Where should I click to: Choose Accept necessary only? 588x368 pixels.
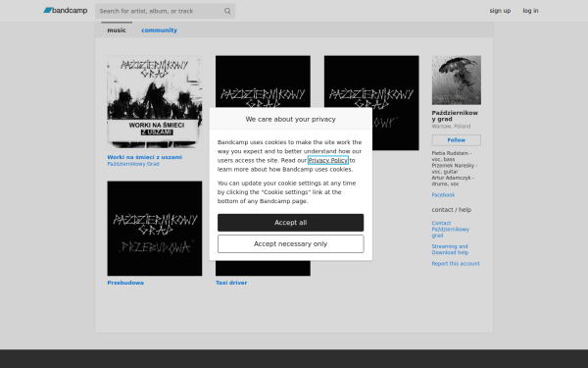(x=291, y=244)
